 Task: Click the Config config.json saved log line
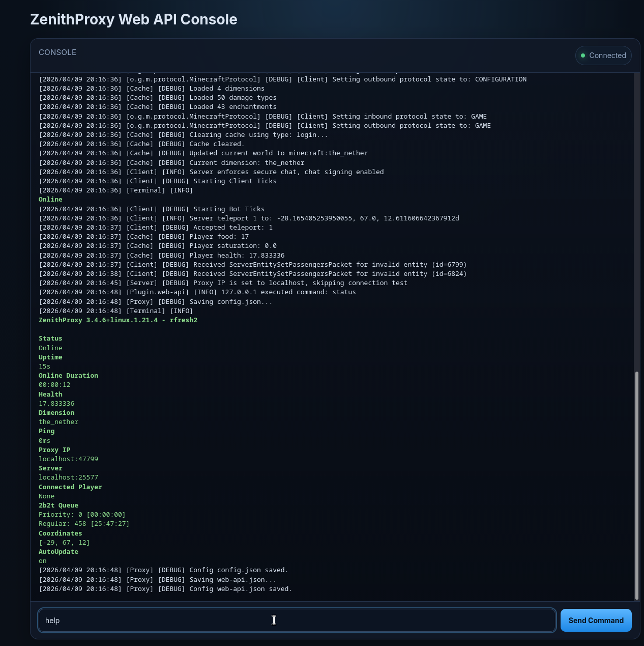[x=163, y=570]
